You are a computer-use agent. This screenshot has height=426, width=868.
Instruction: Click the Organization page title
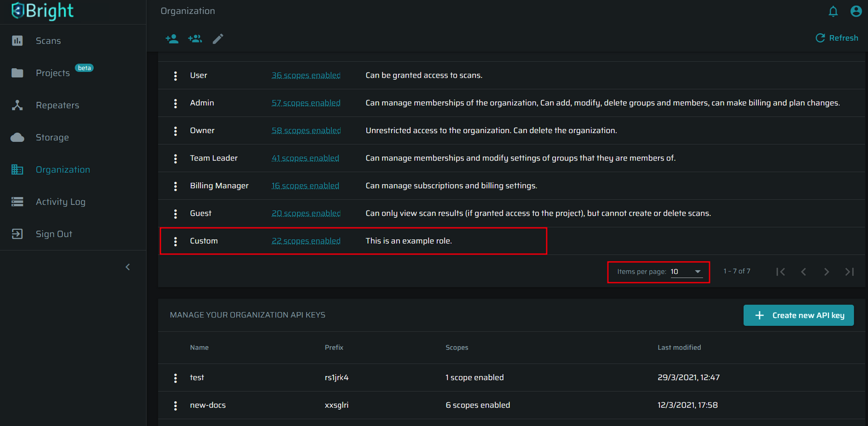[188, 11]
